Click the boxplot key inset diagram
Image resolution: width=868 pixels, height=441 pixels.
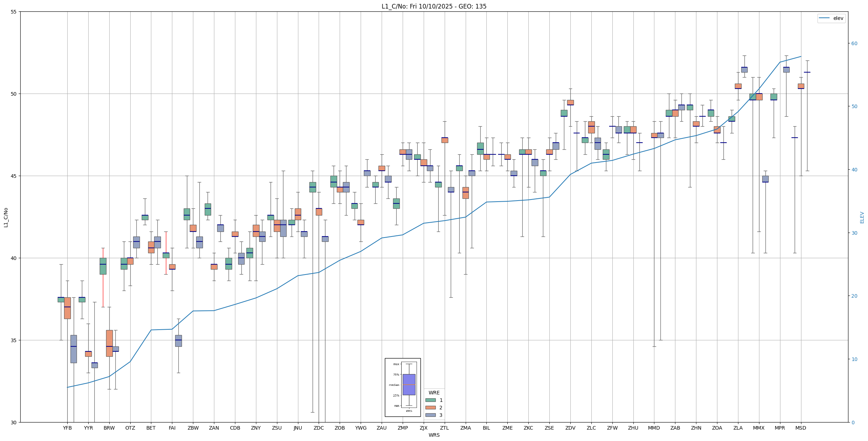point(403,387)
